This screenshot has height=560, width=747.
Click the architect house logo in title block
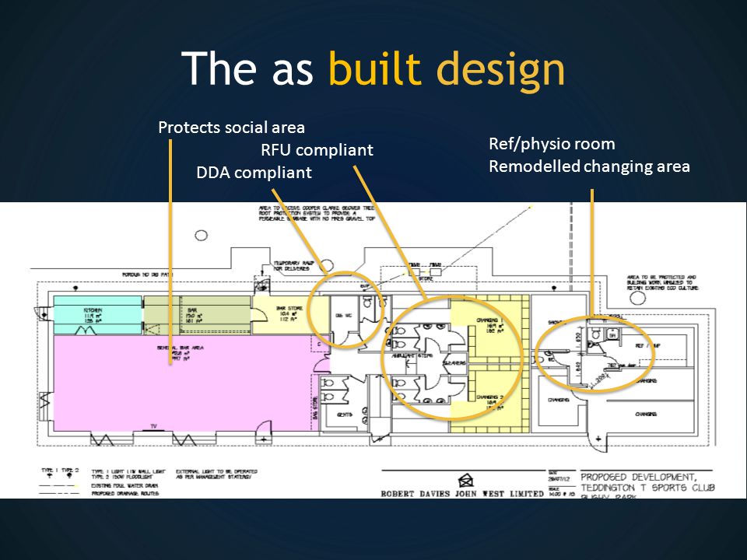pos(465,480)
